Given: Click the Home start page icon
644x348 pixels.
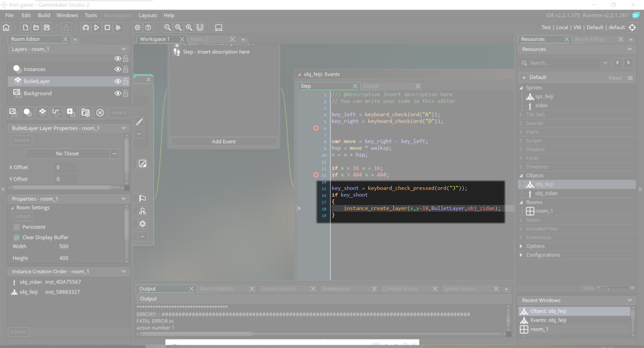Looking at the screenshot, I should coord(6,27).
